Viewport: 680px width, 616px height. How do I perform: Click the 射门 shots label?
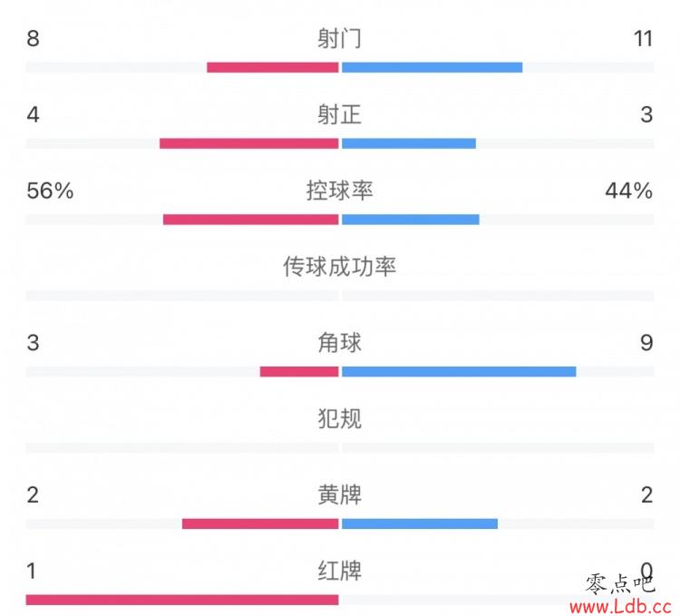click(339, 39)
